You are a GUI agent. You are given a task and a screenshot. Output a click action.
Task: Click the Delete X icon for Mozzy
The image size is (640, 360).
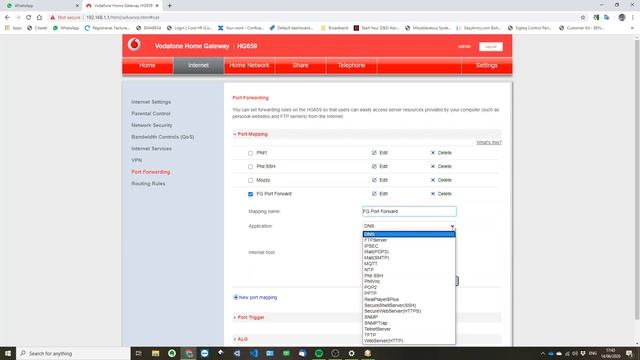coord(433,180)
